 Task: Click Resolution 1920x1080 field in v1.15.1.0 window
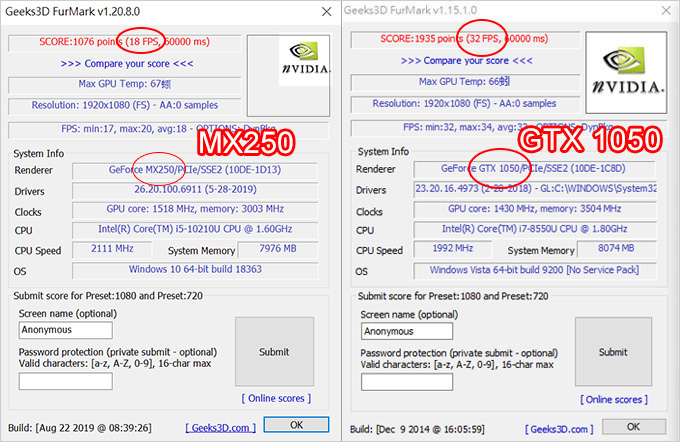pyautogui.click(x=465, y=103)
